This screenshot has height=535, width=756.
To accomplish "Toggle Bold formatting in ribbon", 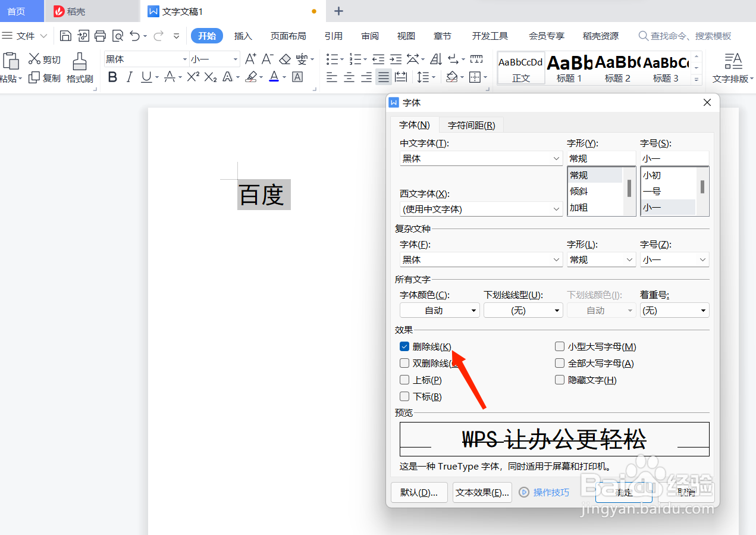I will coord(112,77).
